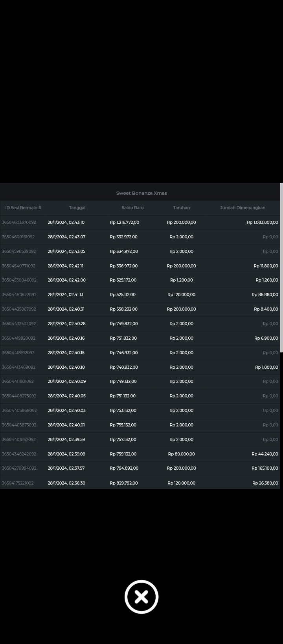Open session ID 36504348242092
Screen dimensions: 283x644
[x=19, y=454]
